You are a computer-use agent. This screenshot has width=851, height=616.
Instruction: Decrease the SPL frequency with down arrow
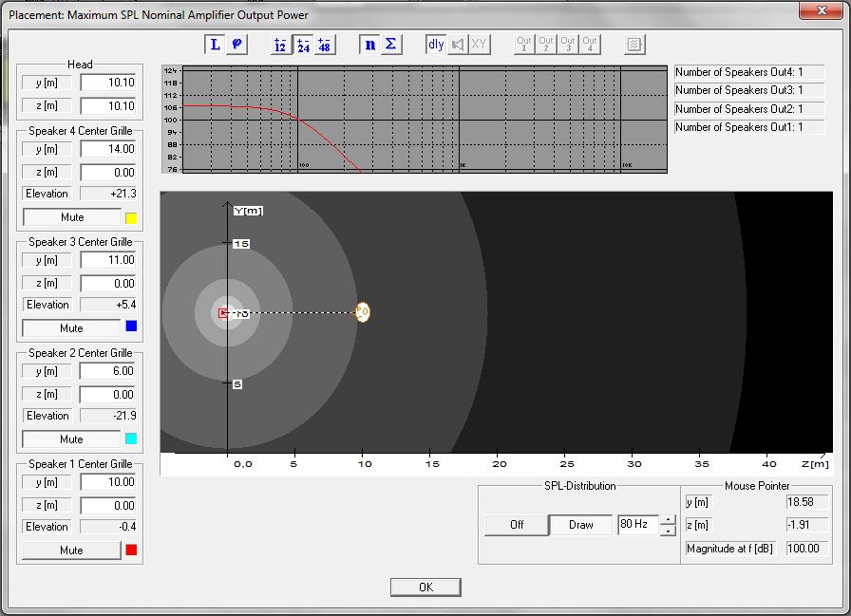coord(668,531)
